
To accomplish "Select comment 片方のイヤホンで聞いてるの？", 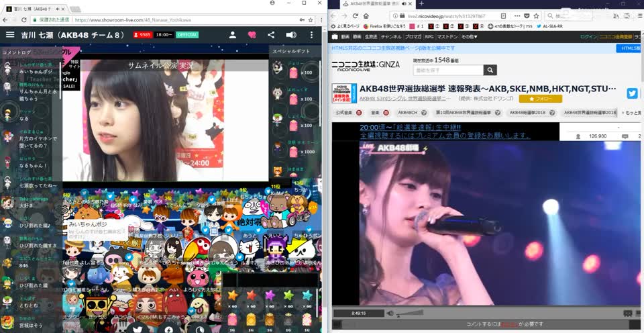I will [x=38, y=142].
